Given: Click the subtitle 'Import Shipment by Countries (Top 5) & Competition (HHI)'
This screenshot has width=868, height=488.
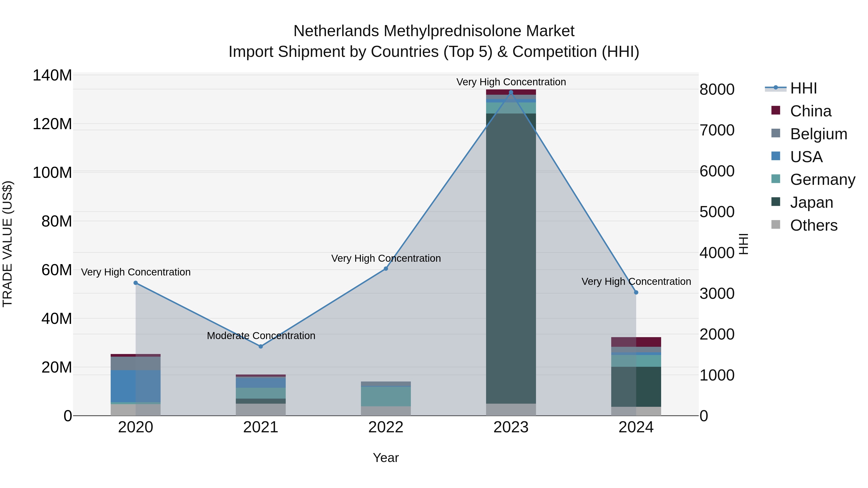Looking at the screenshot, I should [434, 52].
